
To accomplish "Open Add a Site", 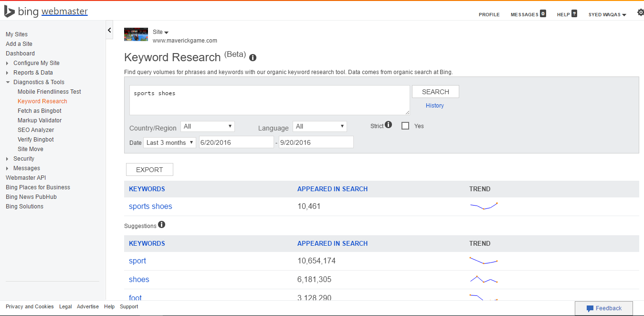I will (x=19, y=44).
